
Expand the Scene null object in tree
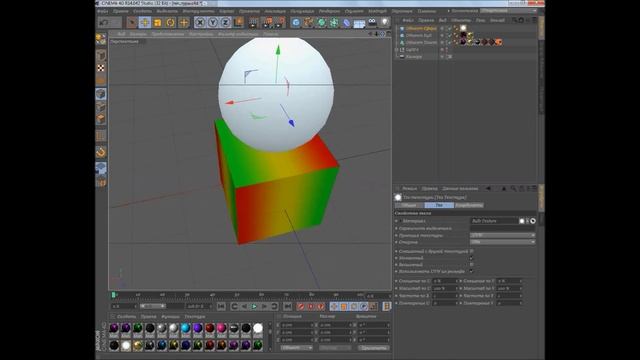pyautogui.click(x=396, y=49)
